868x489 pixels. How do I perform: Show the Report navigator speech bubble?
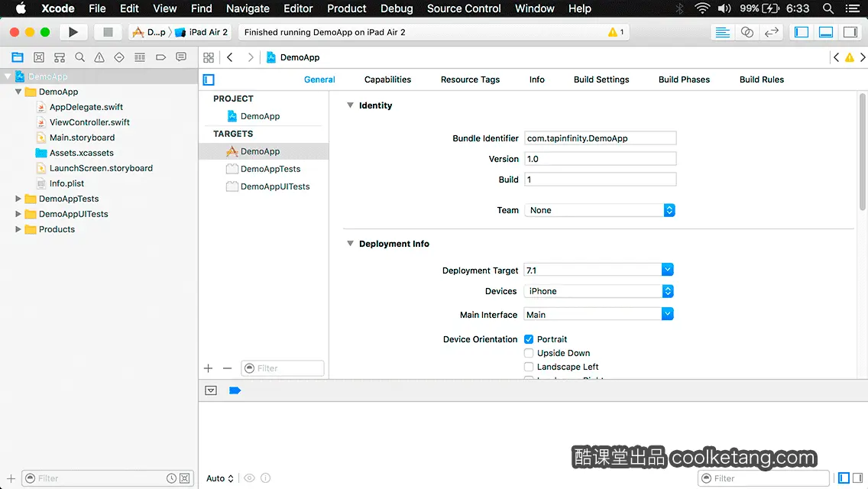click(181, 57)
